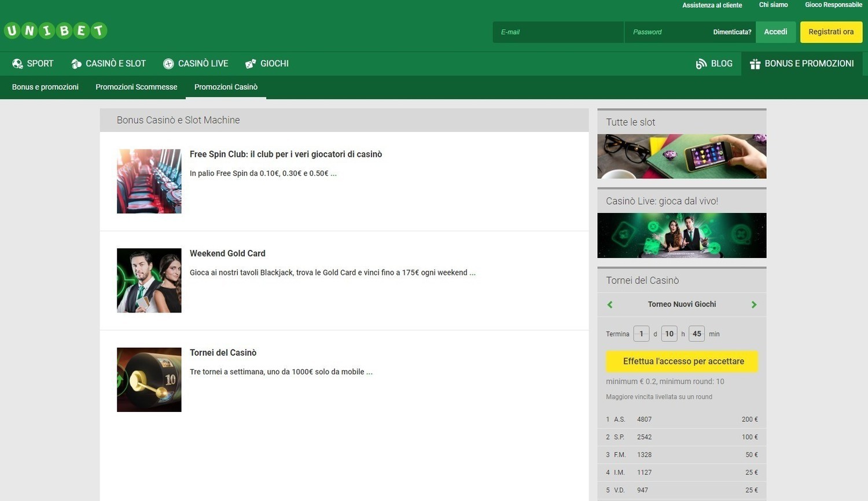Viewport: 868px width, 501px height.
Task: Click the leaderboard row for A.S. 4807
Action: coord(682,419)
